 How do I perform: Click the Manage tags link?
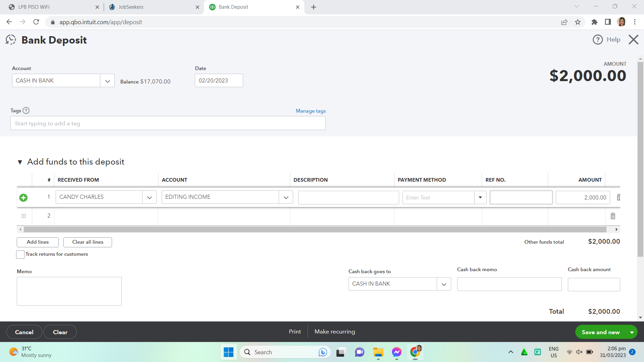(311, 111)
